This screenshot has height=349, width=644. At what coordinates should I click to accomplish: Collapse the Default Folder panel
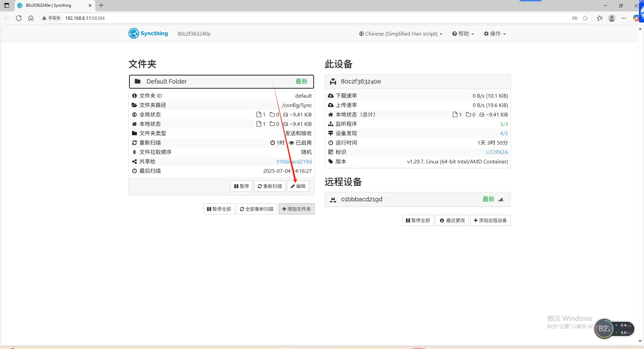[x=221, y=82]
